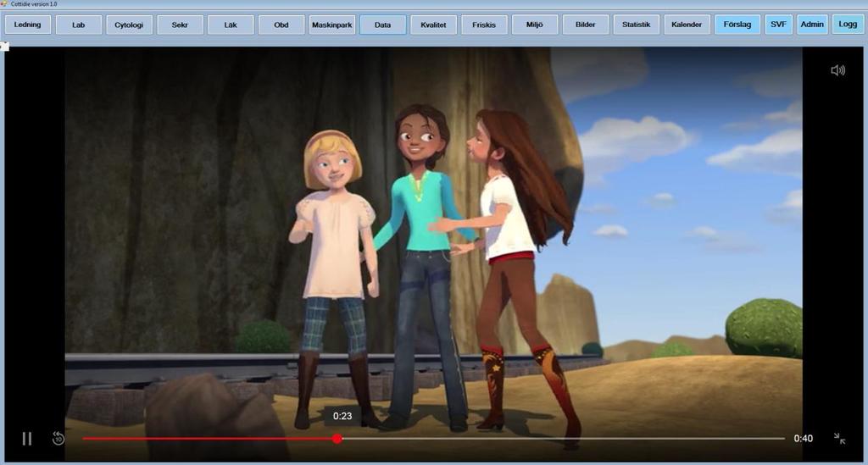868x465 pixels.
Task: Pause the video playback
Action: pyautogui.click(x=26, y=439)
